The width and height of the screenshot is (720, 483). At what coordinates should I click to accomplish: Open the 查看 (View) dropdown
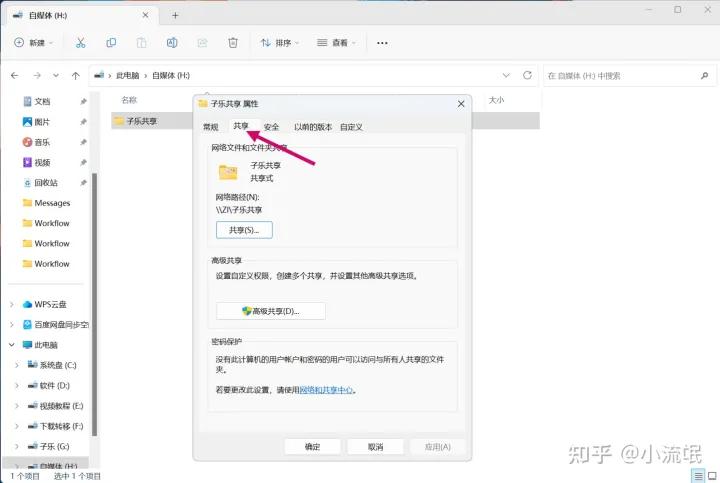point(337,43)
